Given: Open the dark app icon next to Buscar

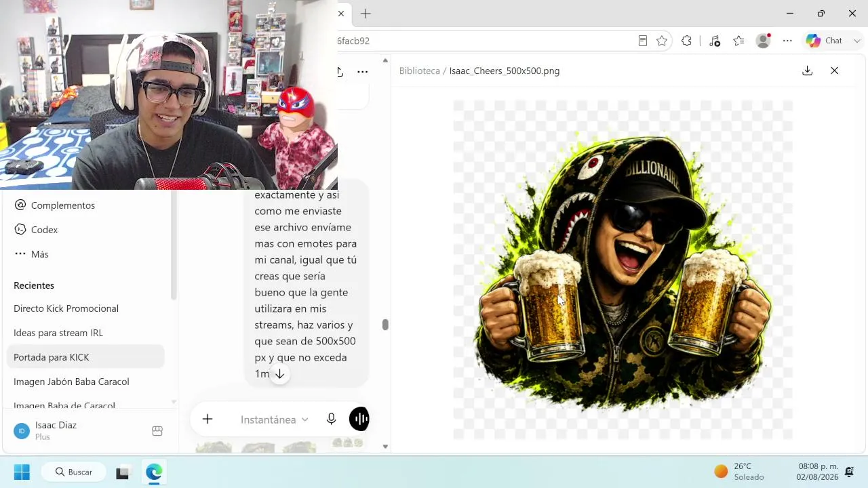Looking at the screenshot, I should coord(123,472).
